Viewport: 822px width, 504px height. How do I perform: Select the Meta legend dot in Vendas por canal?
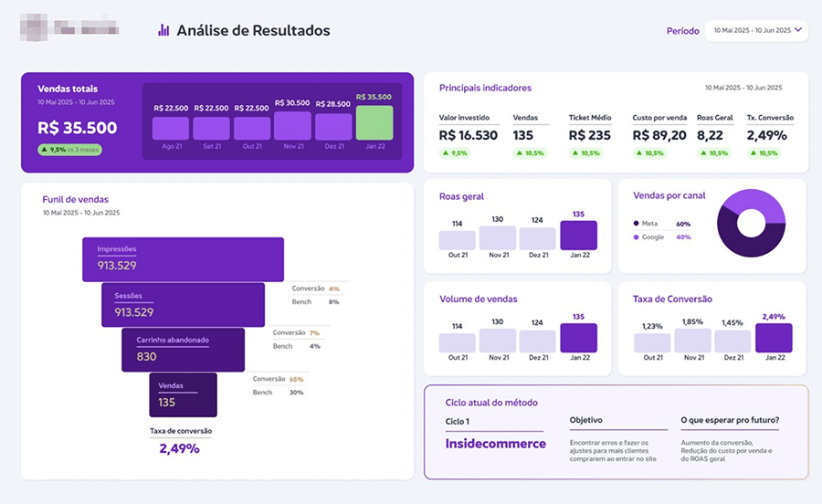click(x=636, y=223)
